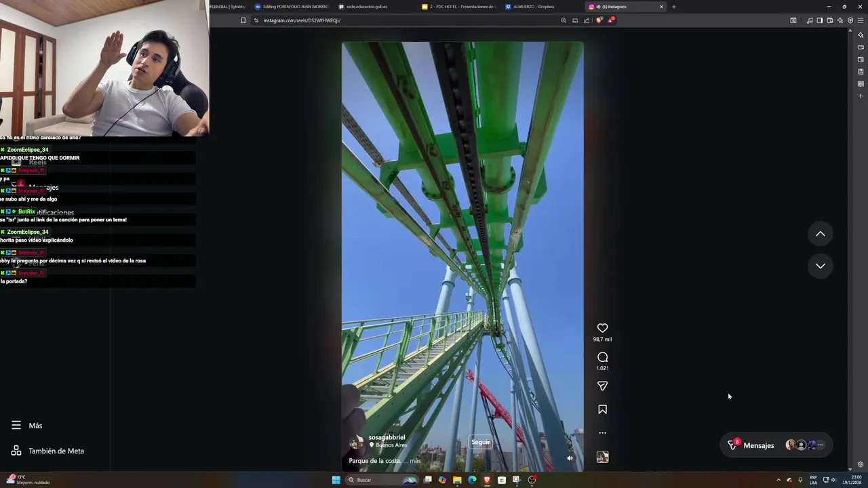Mute the reel audio speaker icon
The height and width of the screenshot is (488, 868).
pos(570,458)
